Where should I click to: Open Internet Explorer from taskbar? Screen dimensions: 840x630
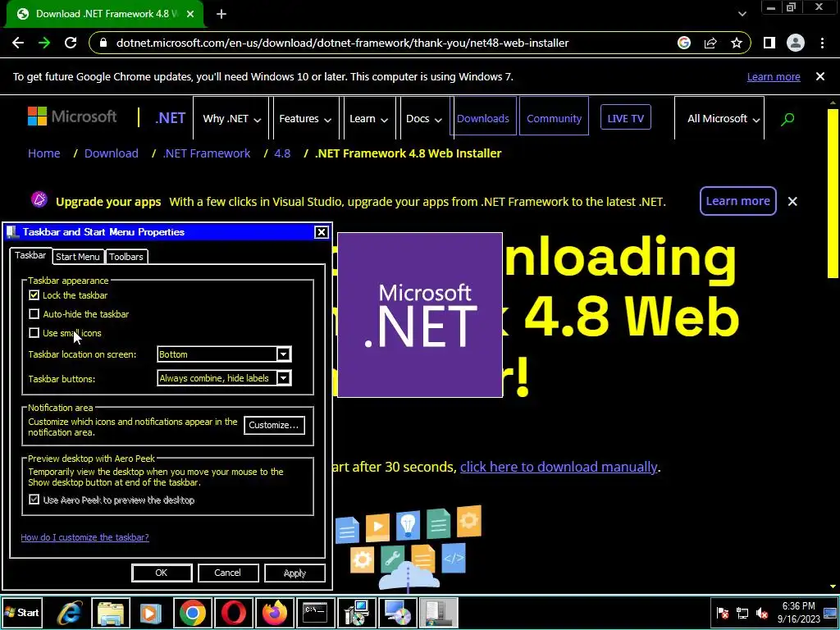(70, 613)
